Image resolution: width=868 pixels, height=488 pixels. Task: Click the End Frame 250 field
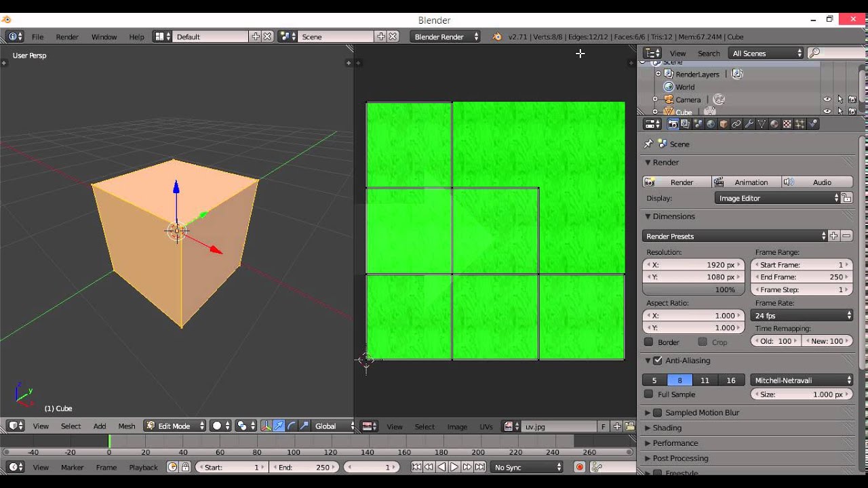[x=802, y=277]
